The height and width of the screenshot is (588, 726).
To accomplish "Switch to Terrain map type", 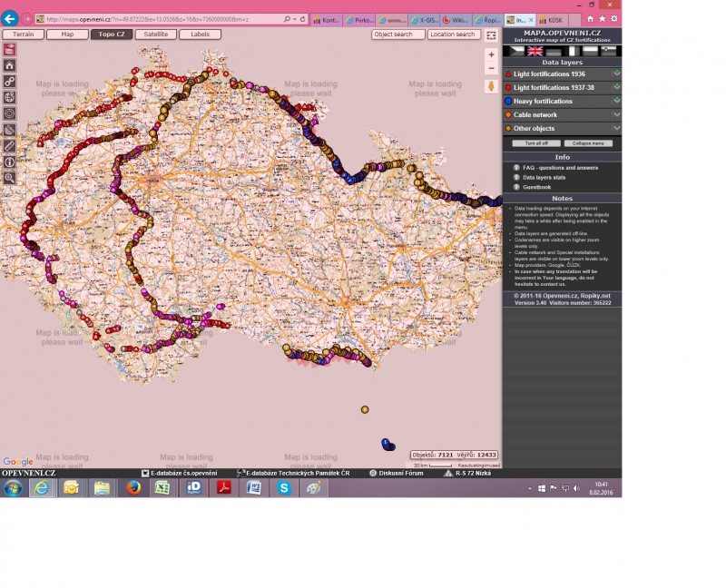I will tap(22, 34).
